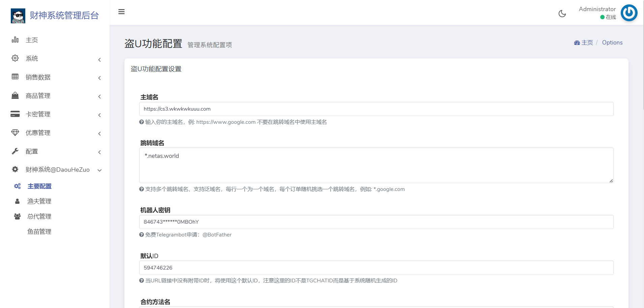This screenshot has width=644, height=308.
Task: Open the Administrator avatar power icon
Action: pos(629,13)
